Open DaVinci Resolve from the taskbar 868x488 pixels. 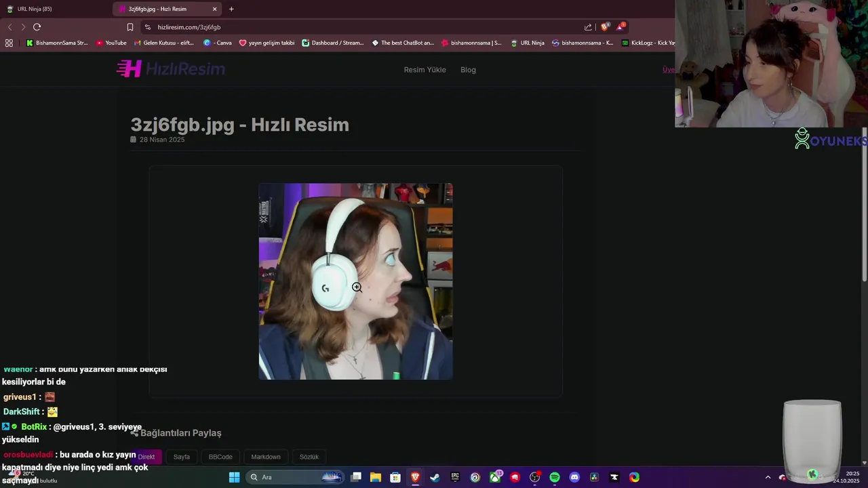pos(594,477)
